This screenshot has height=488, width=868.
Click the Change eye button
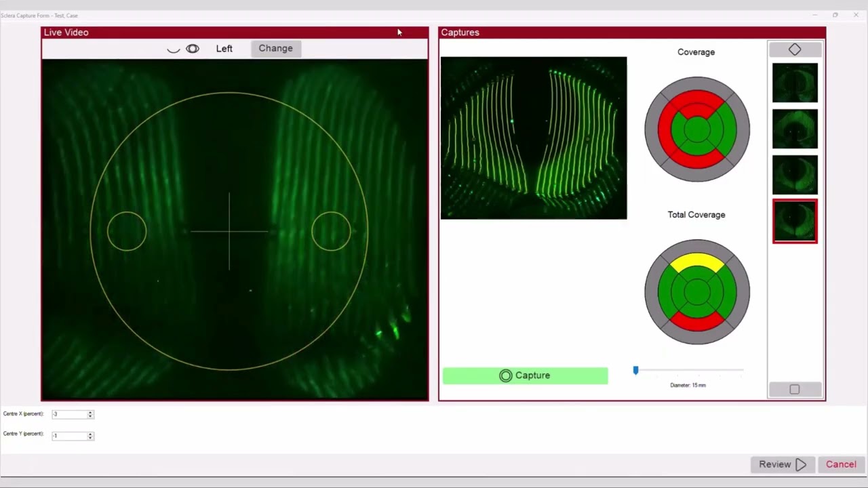275,48
